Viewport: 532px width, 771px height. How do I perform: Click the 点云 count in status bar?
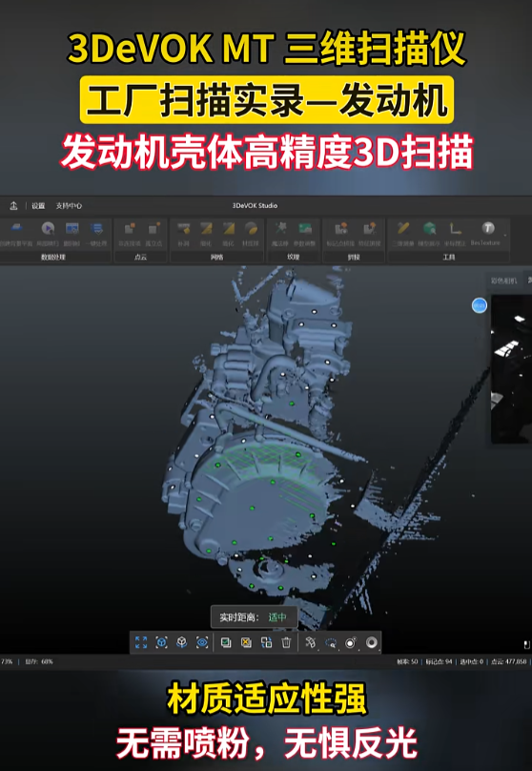point(509,661)
